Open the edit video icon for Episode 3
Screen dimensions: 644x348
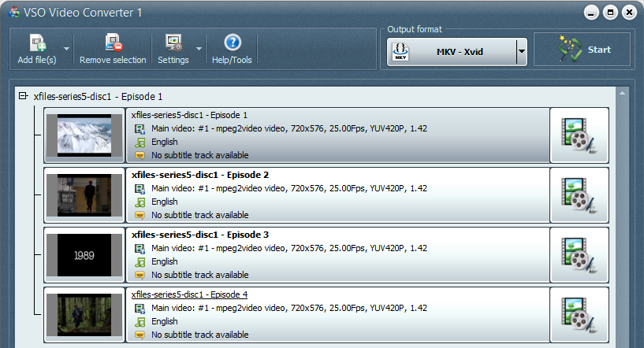[x=579, y=255]
